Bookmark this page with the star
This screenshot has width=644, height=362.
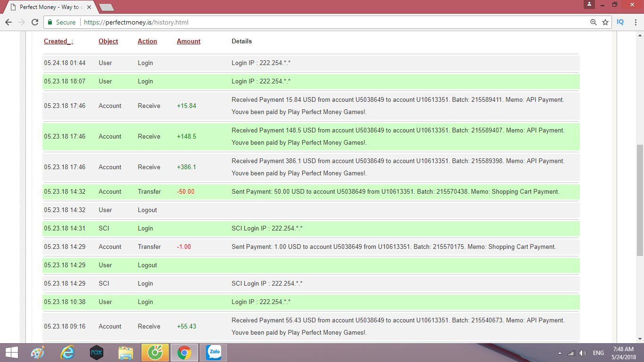605,22
